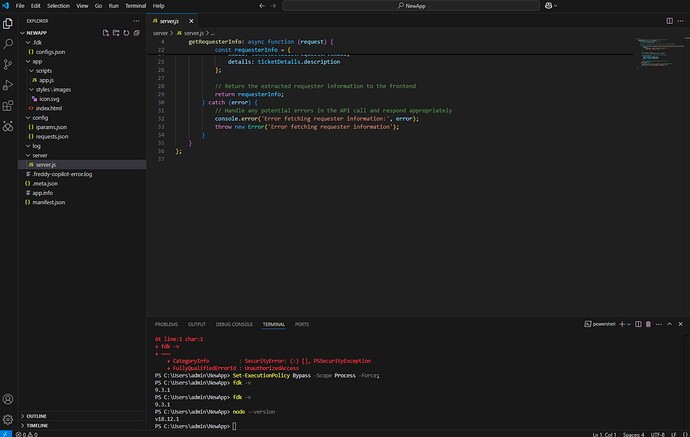Select the powershell terminal label
Viewport: 690px width, 437px height.
[x=600, y=324]
